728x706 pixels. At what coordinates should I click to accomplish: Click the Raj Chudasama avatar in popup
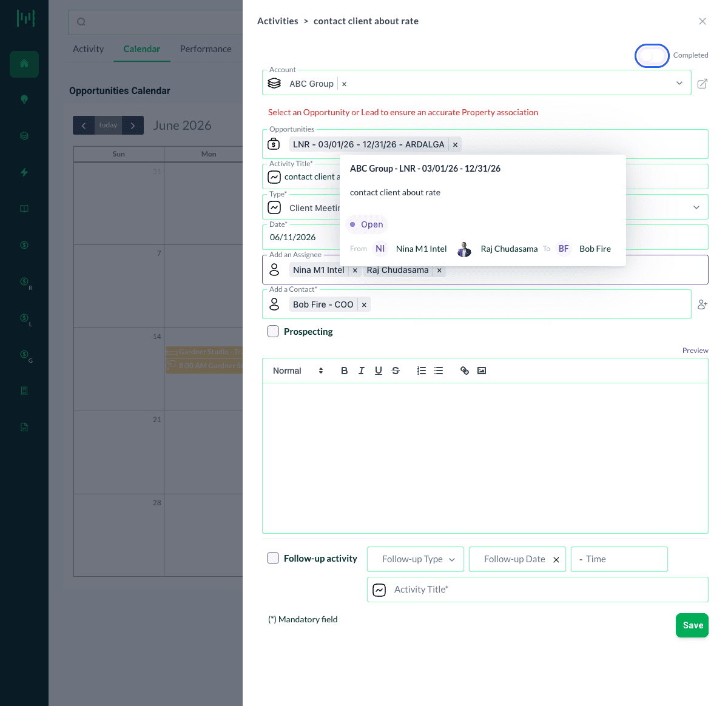[464, 249]
